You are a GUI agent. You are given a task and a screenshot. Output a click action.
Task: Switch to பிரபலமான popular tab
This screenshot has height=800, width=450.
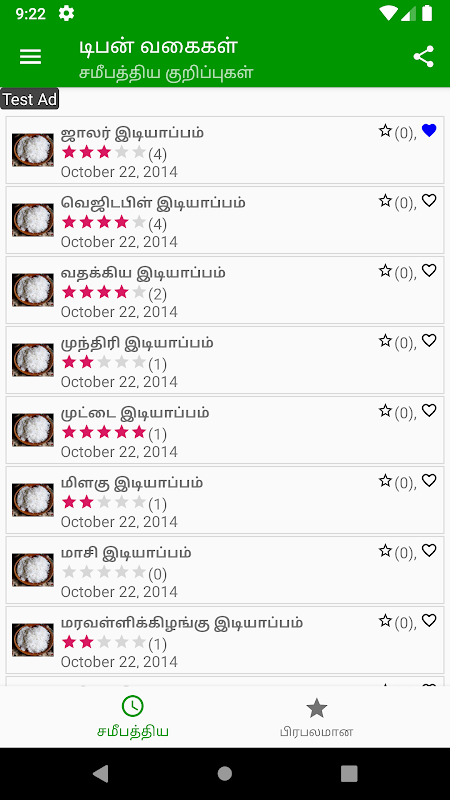click(x=316, y=717)
